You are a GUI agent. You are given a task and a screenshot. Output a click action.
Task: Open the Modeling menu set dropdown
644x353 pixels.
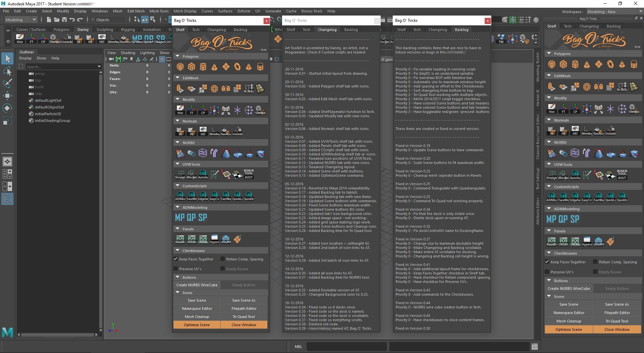21,20
